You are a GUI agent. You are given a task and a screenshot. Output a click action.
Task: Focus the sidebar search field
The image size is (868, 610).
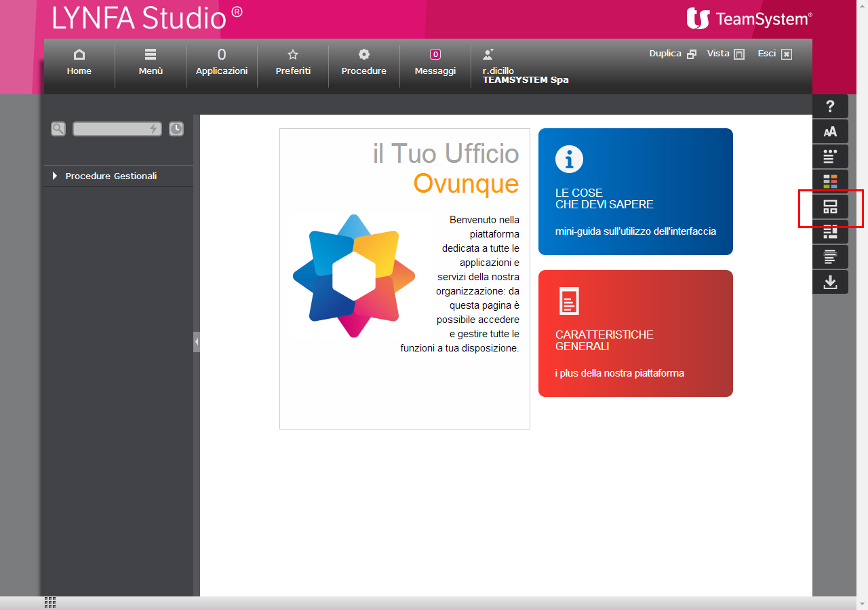click(x=117, y=129)
